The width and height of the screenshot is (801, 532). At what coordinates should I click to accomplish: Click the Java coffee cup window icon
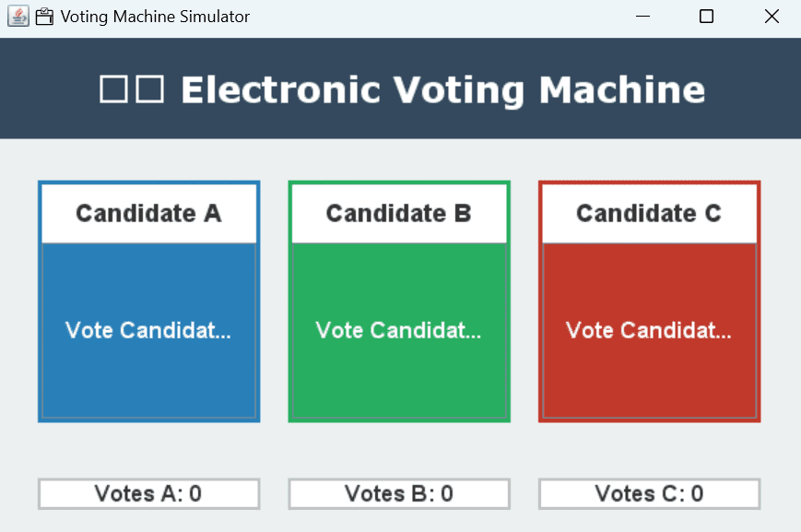pyautogui.click(x=18, y=17)
